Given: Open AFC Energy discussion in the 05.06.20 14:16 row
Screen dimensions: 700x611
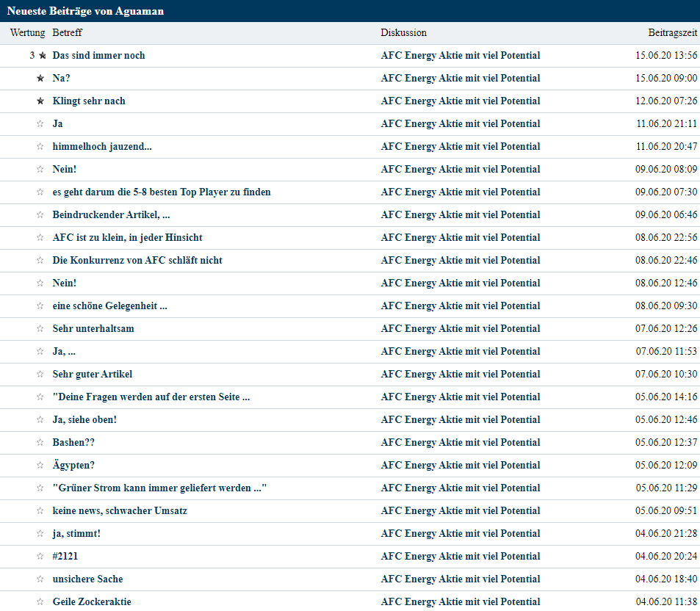Looking at the screenshot, I should [461, 397].
